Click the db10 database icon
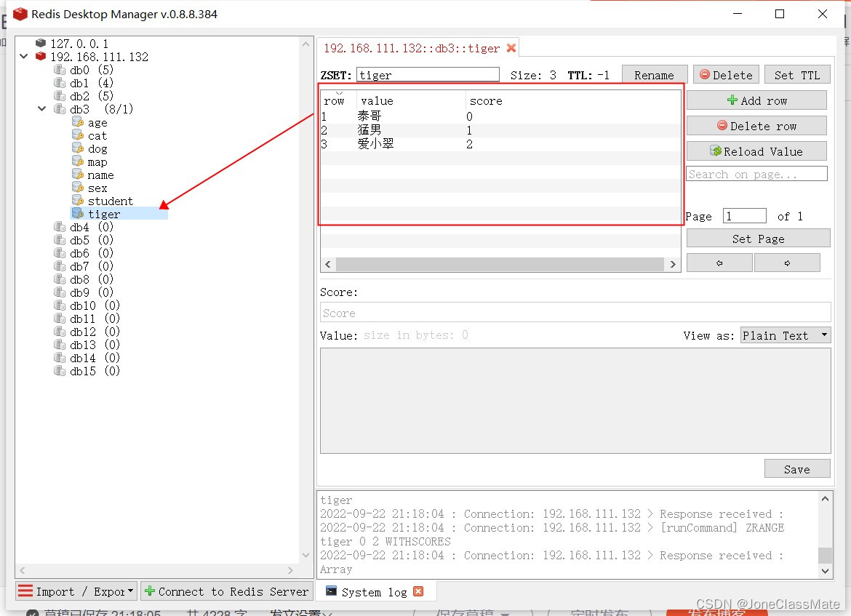Viewport: 851px width, 616px height. (x=60, y=305)
